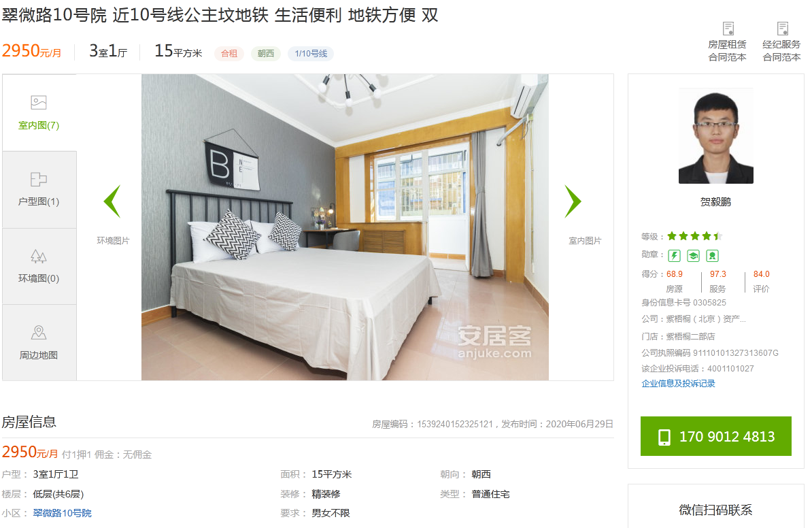The image size is (812, 528).
Task: Switch to 户型图(1) tab
Action: click(39, 190)
